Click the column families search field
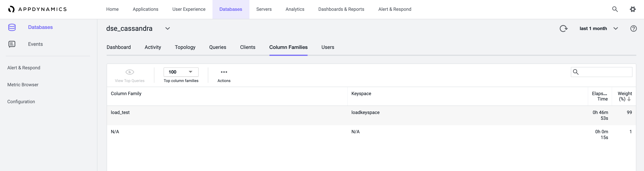644x171 pixels. coord(601,72)
